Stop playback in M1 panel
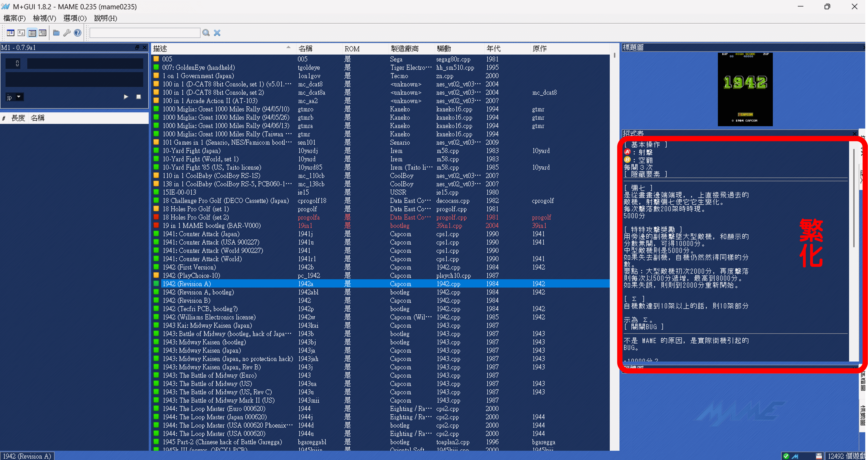This screenshot has width=868, height=460. pos(138,97)
